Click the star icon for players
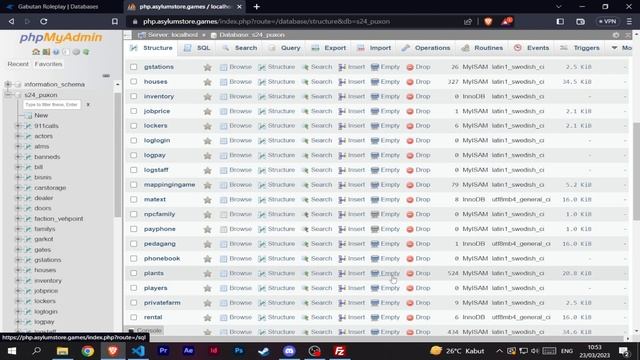 pos(207,288)
